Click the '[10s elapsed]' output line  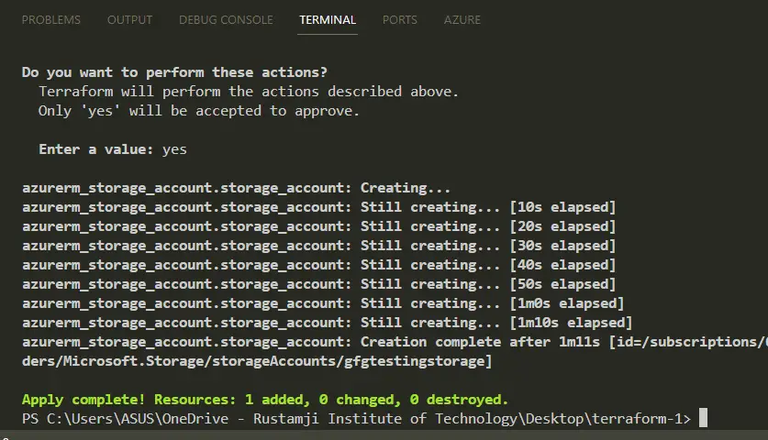[x=319, y=207]
